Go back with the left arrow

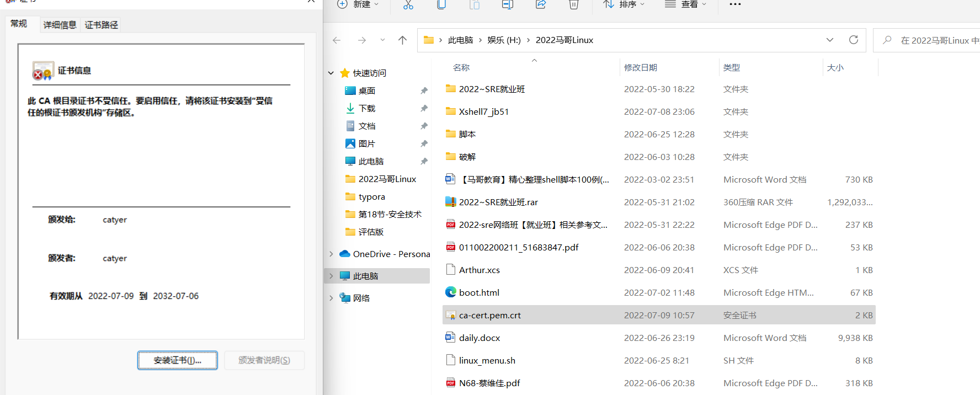[337, 40]
